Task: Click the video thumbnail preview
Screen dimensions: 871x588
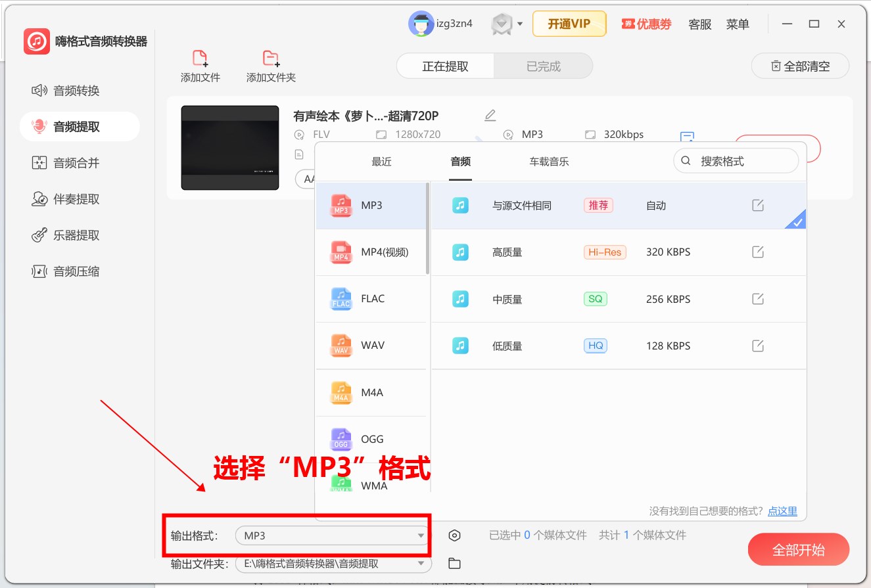Action: (230, 148)
